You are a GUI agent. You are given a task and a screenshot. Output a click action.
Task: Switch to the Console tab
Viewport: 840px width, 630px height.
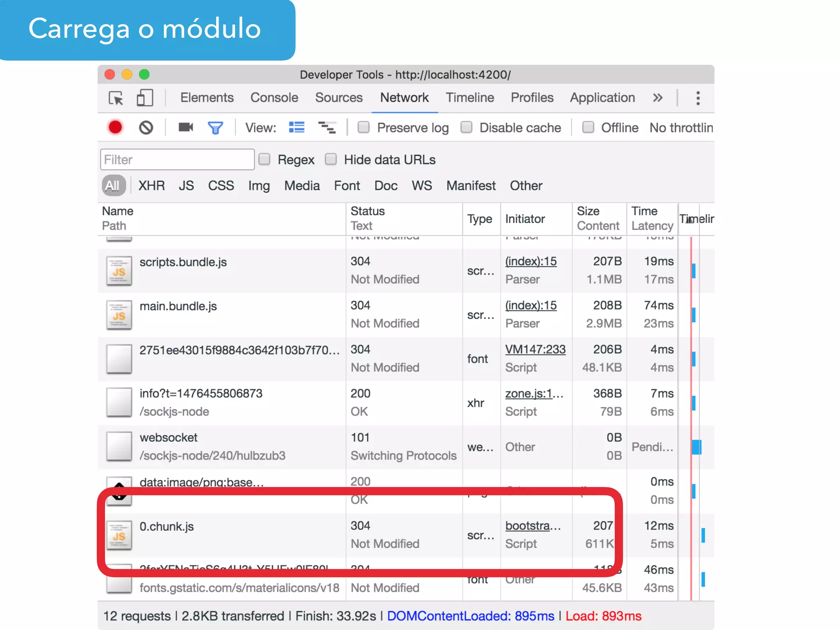point(274,98)
